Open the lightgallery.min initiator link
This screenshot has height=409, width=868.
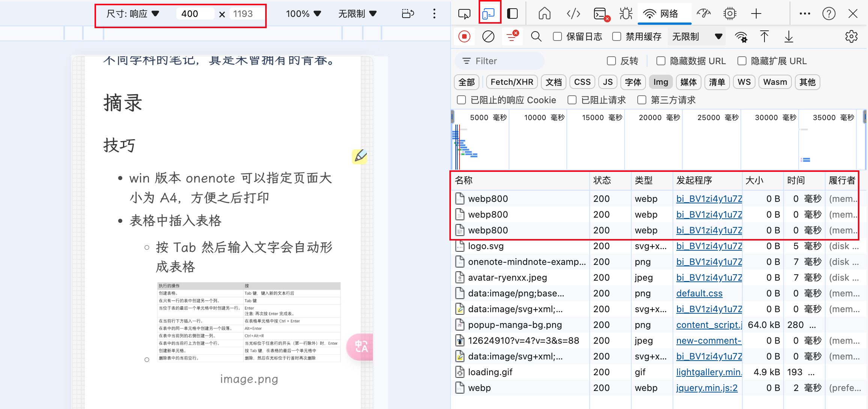(709, 372)
